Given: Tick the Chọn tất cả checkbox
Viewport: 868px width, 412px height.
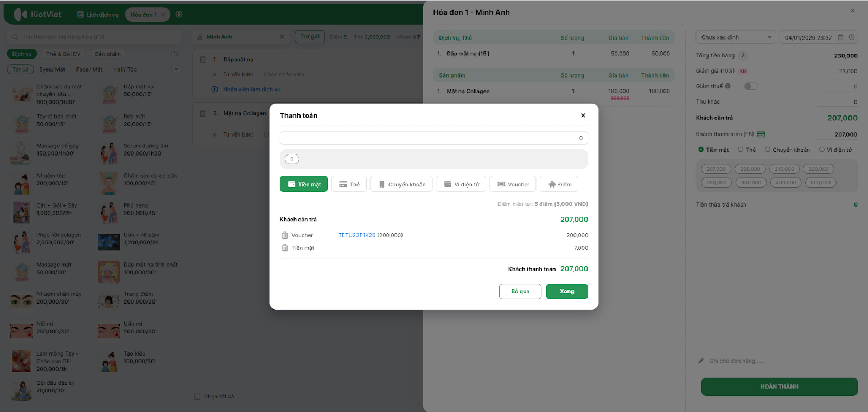Looking at the screenshot, I should coord(197,397).
